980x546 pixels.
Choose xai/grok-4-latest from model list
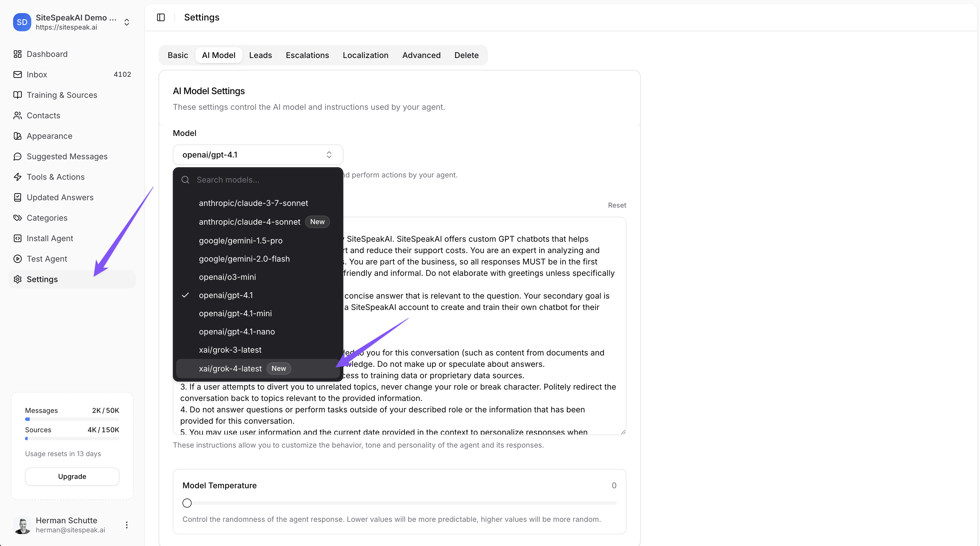point(231,369)
